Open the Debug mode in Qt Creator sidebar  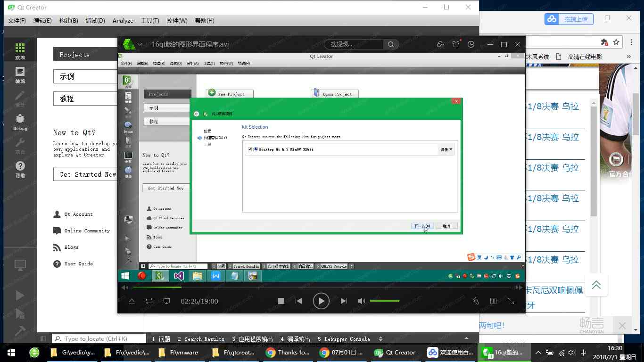coord(20,122)
